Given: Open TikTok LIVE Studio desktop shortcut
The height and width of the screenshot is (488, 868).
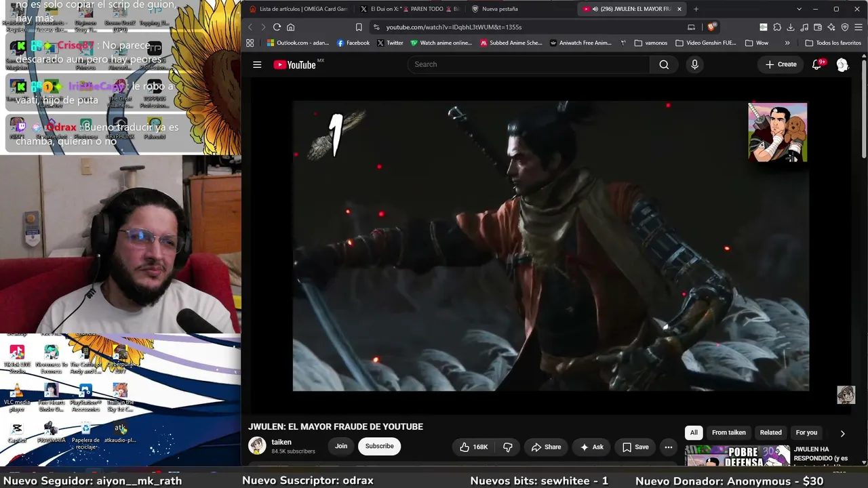Looking at the screenshot, I should click(17, 359).
